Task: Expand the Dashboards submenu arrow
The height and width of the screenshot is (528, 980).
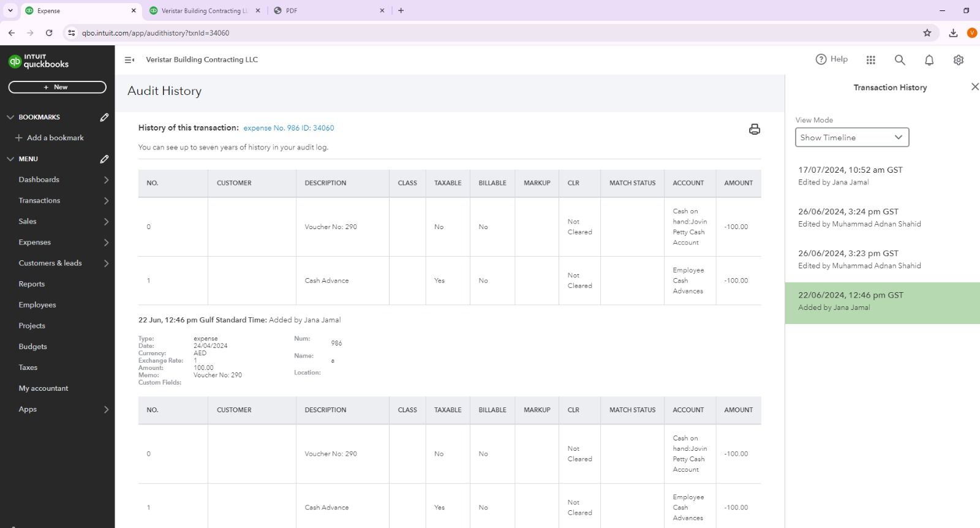Action: tap(106, 180)
